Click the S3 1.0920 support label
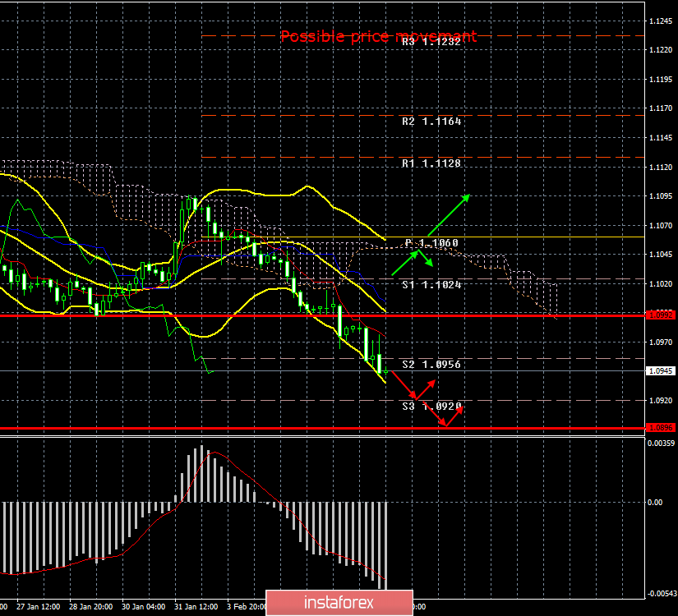 point(431,406)
